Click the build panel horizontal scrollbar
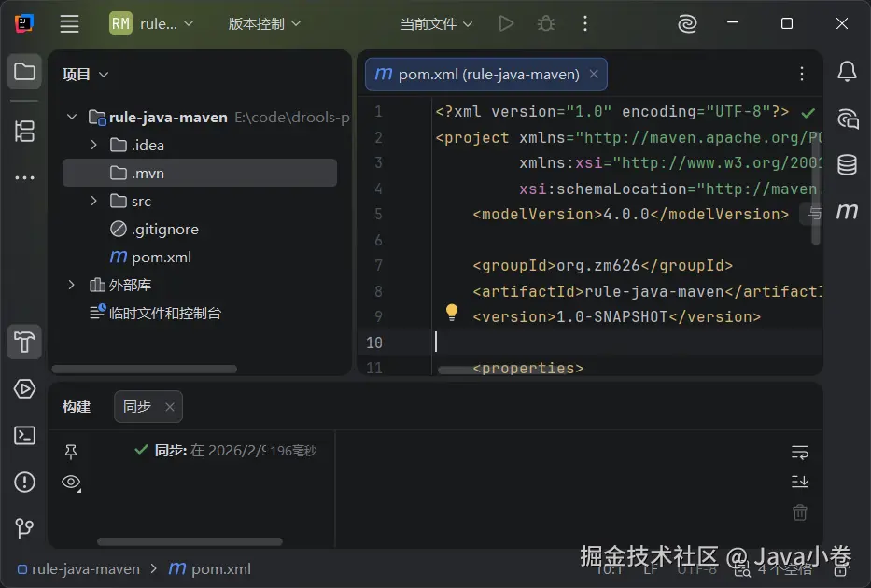 (190, 541)
